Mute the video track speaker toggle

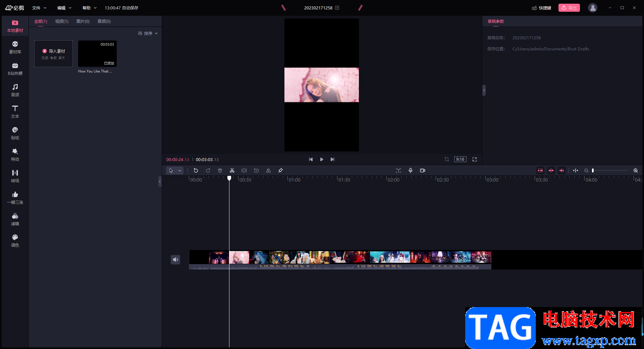pyautogui.click(x=175, y=259)
